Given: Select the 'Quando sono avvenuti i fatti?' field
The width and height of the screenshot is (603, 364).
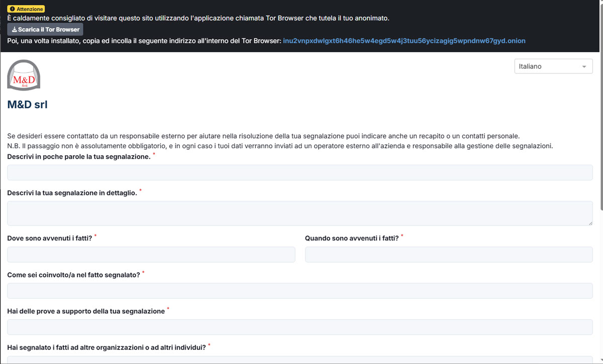Looking at the screenshot, I should click(x=448, y=255).
